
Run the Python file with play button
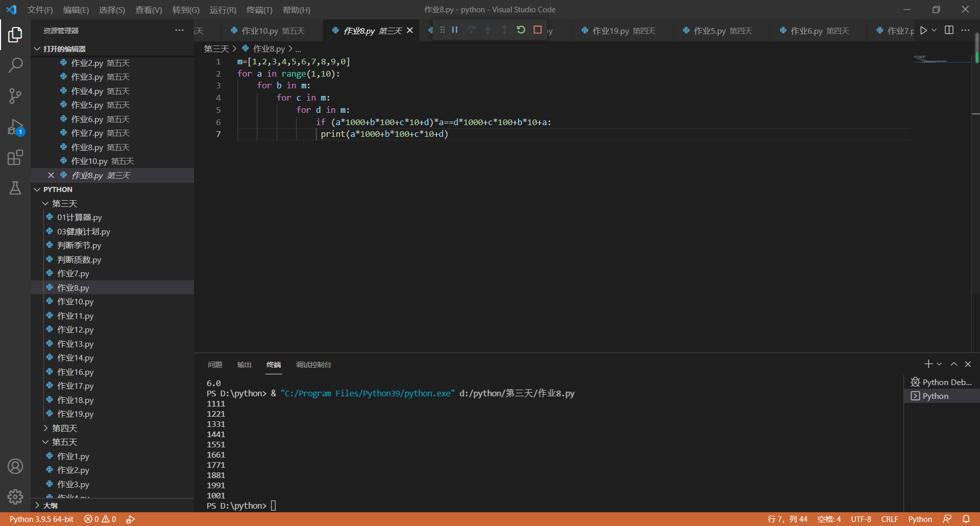923,30
